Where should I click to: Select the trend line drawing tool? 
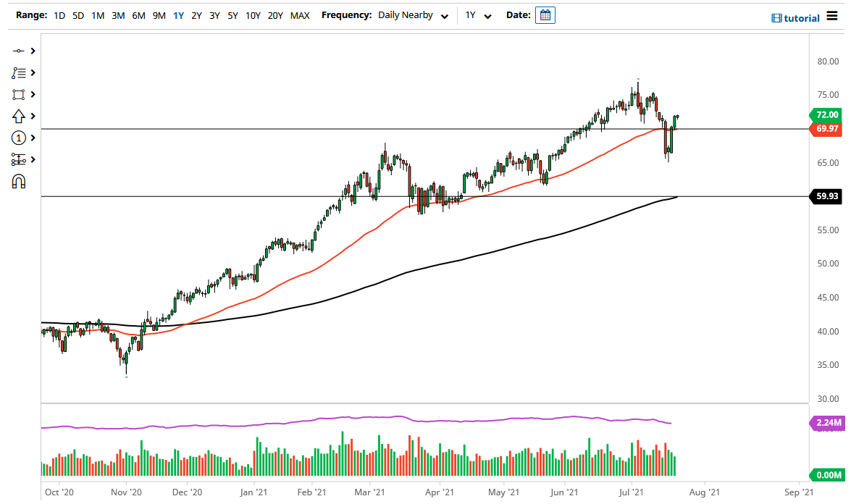[18, 51]
